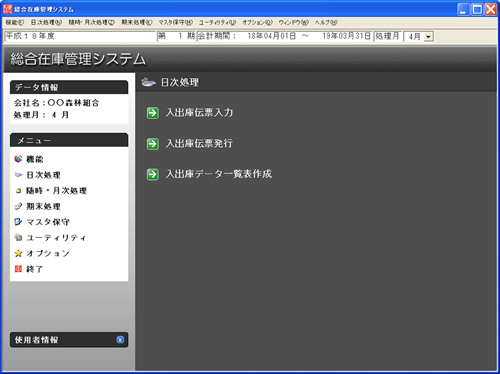Click the マスタ保守 icon in sidebar
The width and height of the screenshot is (500, 374).
[18, 222]
